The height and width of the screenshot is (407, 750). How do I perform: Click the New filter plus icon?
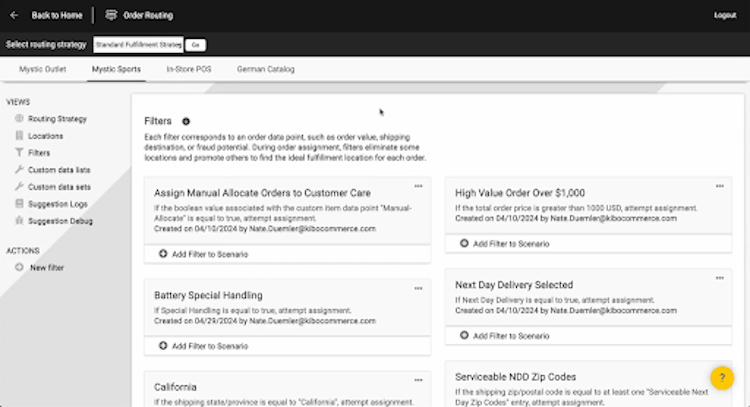coord(19,267)
